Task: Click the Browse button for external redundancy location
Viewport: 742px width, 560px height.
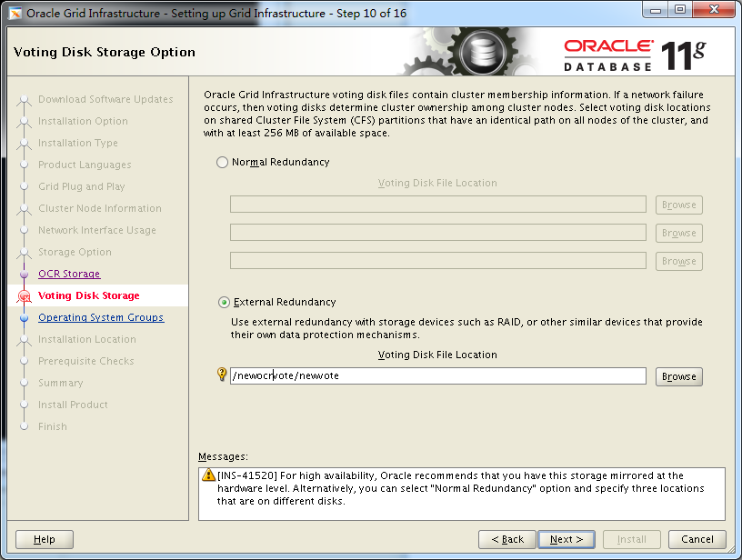Action: [679, 376]
